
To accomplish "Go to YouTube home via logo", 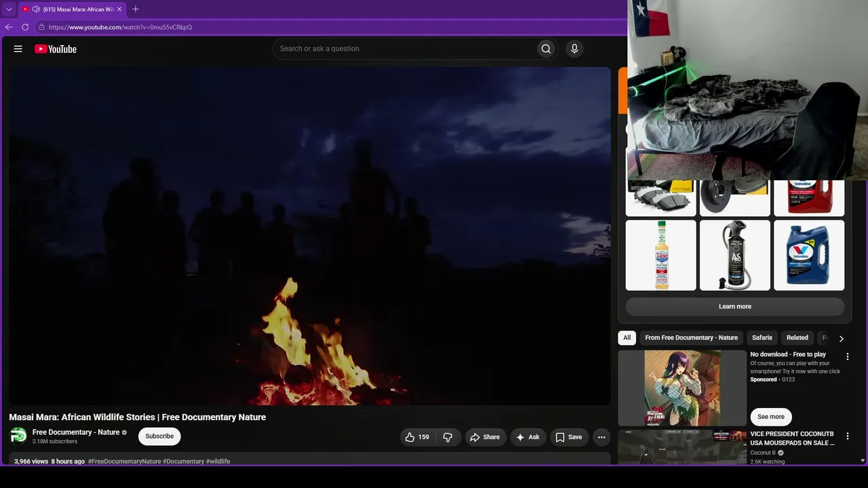I will (x=56, y=49).
